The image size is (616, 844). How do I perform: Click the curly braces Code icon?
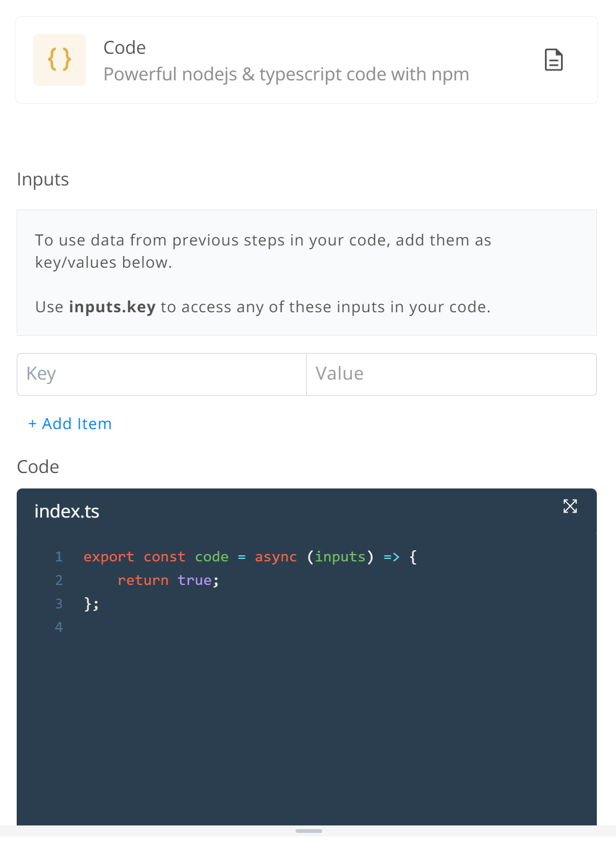(x=59, y=60)
